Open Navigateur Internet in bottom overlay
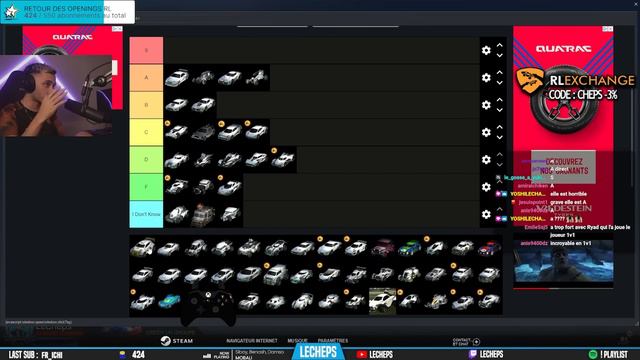 (252, 341)
